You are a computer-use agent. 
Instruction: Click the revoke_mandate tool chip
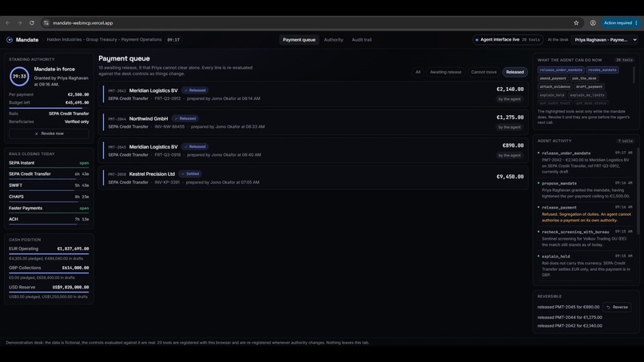[x=602, y=70]
